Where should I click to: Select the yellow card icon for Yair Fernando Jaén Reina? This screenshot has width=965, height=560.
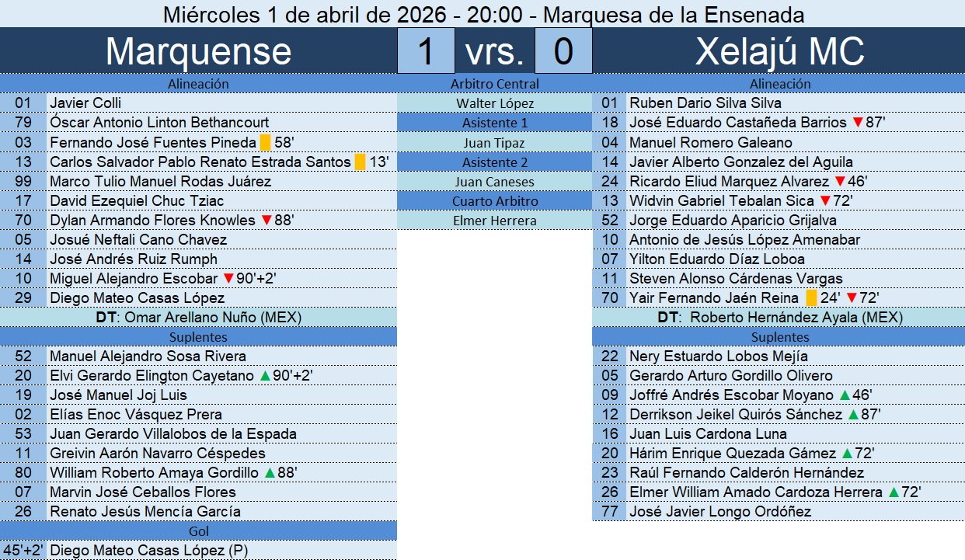(811, 298)
